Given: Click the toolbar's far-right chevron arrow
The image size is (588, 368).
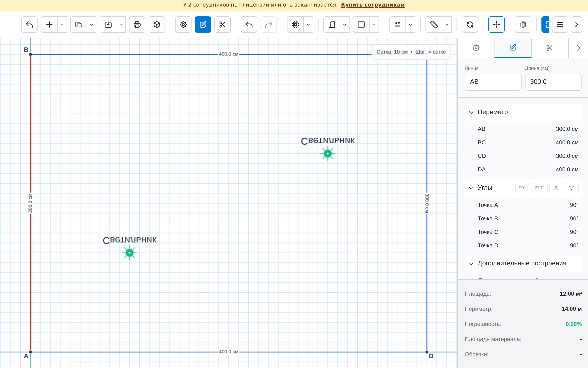Looking at the screenshot, I should point(576,25).
